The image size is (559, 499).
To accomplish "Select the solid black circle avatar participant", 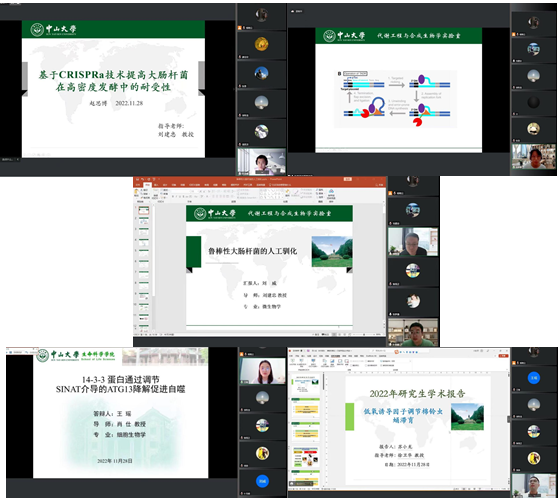I will point(533,102).
